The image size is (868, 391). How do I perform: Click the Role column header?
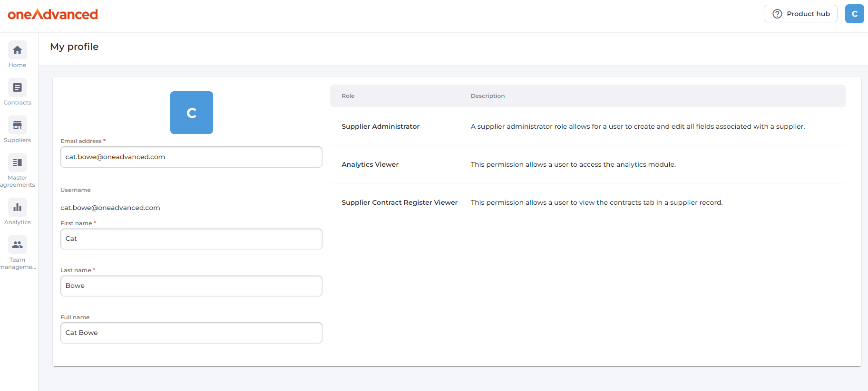click(x=348, y=96)
